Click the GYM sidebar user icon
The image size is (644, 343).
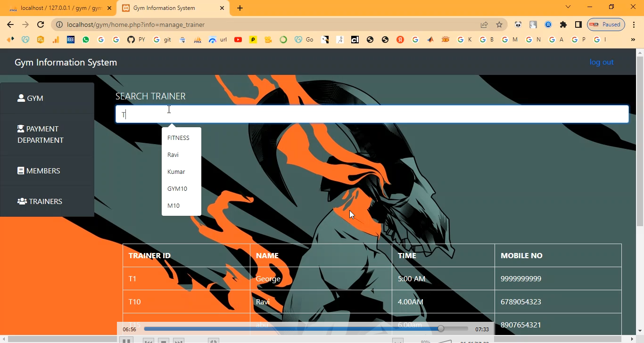[x=21, y=98]
